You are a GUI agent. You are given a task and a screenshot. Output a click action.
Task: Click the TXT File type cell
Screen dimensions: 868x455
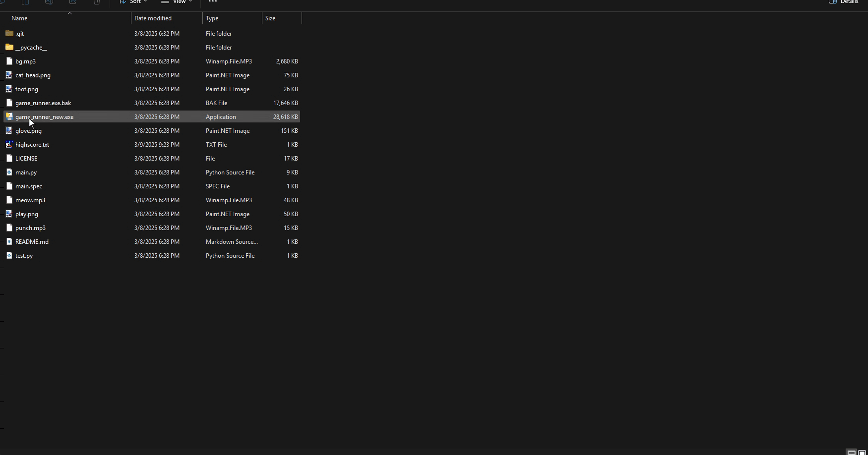(x=216, y=145)
